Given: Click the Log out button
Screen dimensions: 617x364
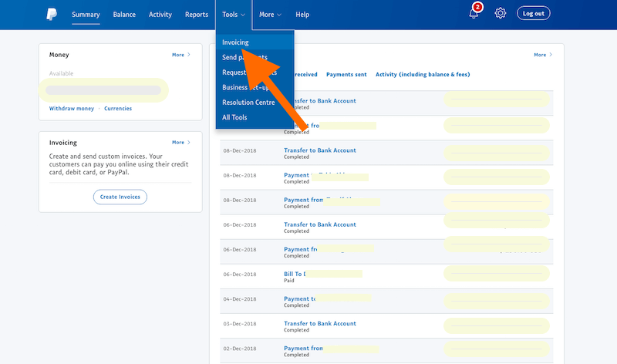Looking at the screenshot, I should tap(533, 13).
